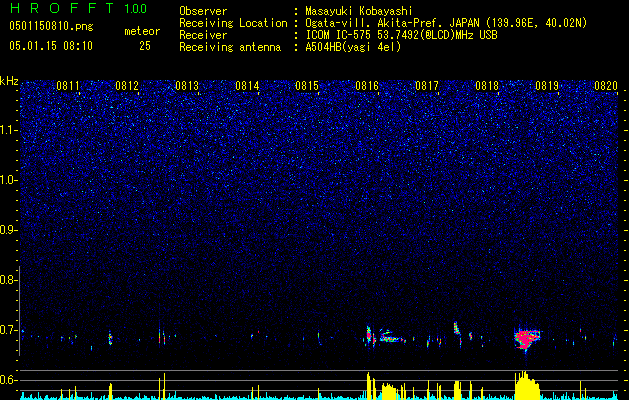Click the 0811 time marker
629x400 pixels.
[68, 86]
